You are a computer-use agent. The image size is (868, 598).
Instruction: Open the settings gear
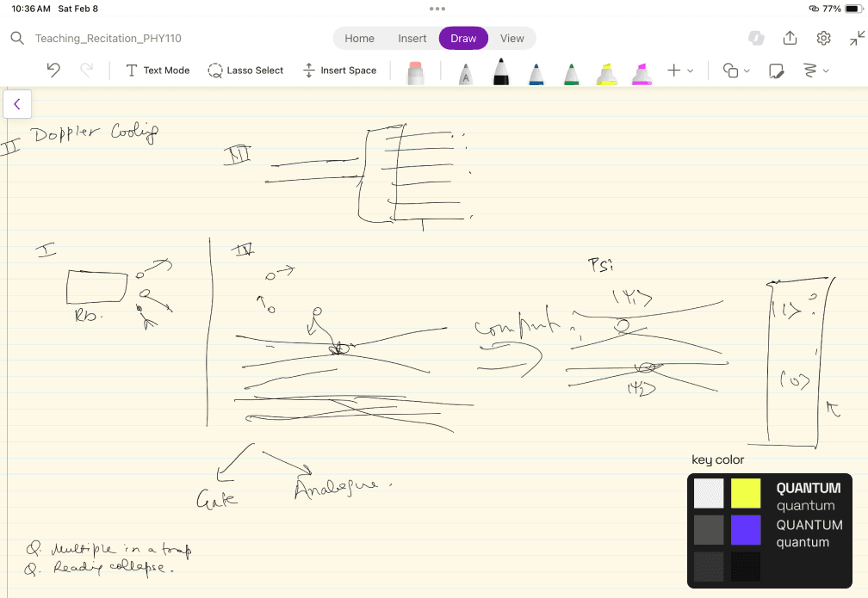824,38
